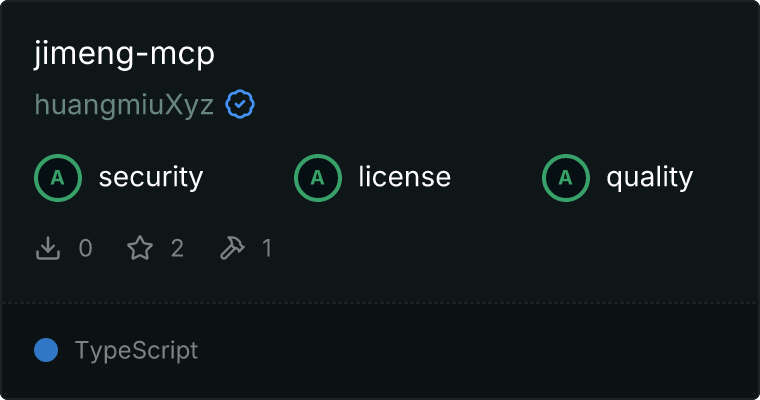Click the star count 2
Image resolution: width=760 pixels, height=400 pixels.
177,248
